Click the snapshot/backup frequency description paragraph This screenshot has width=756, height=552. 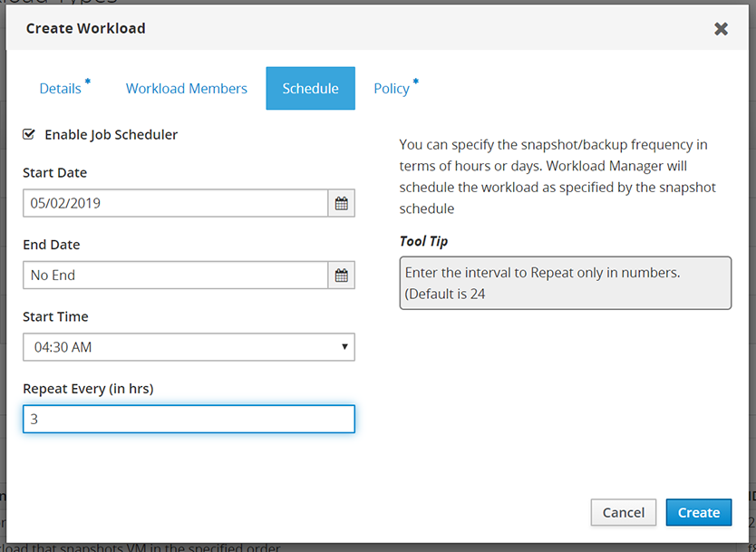tap(557, 177)
